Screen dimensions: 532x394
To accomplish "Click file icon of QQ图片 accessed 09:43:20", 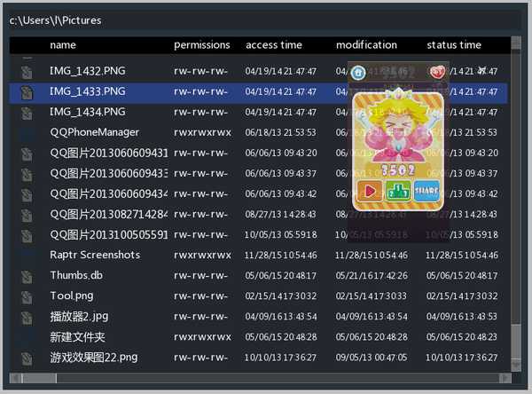I will 27,154.
